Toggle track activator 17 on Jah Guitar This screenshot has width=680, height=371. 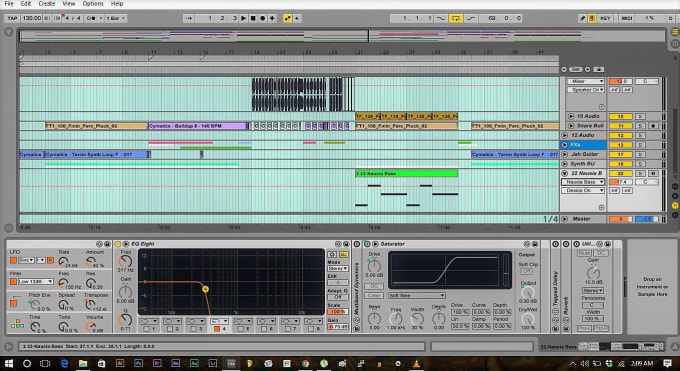tap(620, 154)
